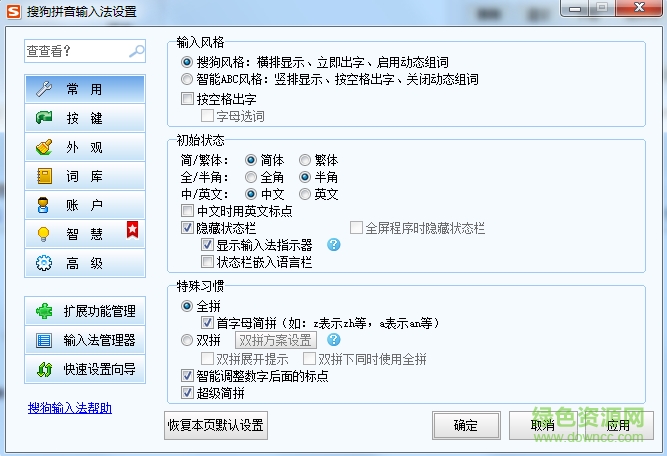Select the 智能ABC风格 radio option
Viewport: 667px width, 456px height.
coord(188,79)
